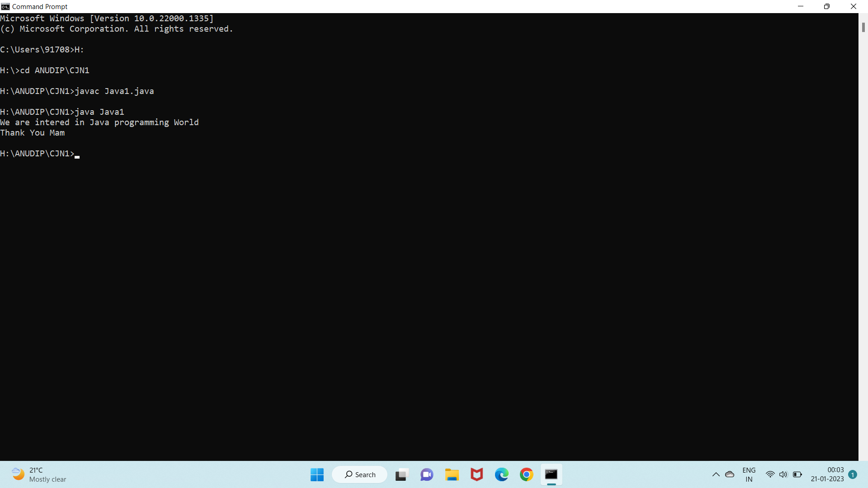Minimize the Command Prompt window
This screenshot has height=488, width=868.
point(801,6)
